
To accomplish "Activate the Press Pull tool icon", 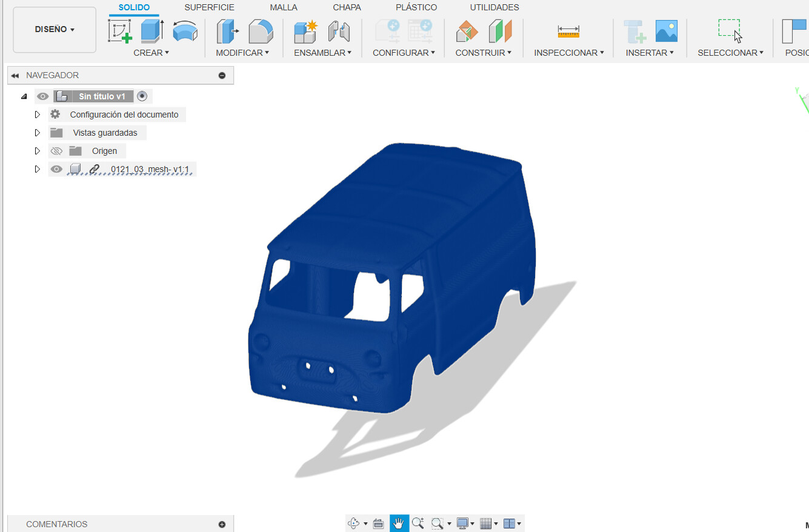I will tap(228, 31).
